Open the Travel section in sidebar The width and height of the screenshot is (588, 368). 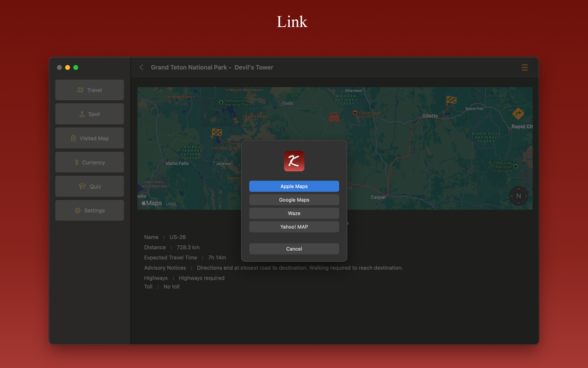pyautogui.click(x=89, y=90)
